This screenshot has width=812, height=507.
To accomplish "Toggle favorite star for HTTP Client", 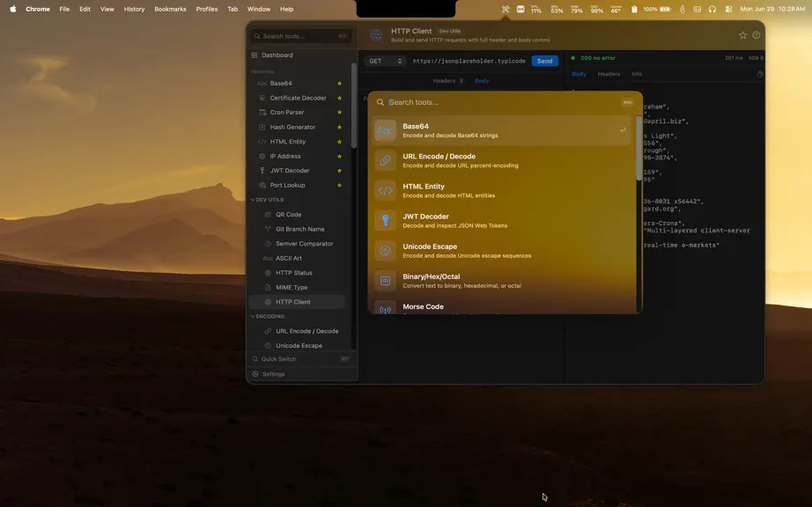I will 742,34.
